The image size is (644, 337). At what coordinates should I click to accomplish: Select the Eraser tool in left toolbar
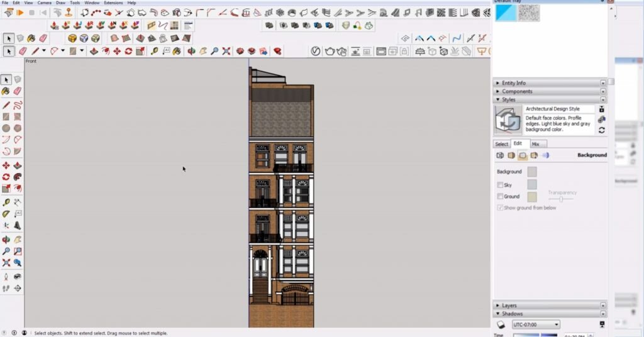coord(17,91)
